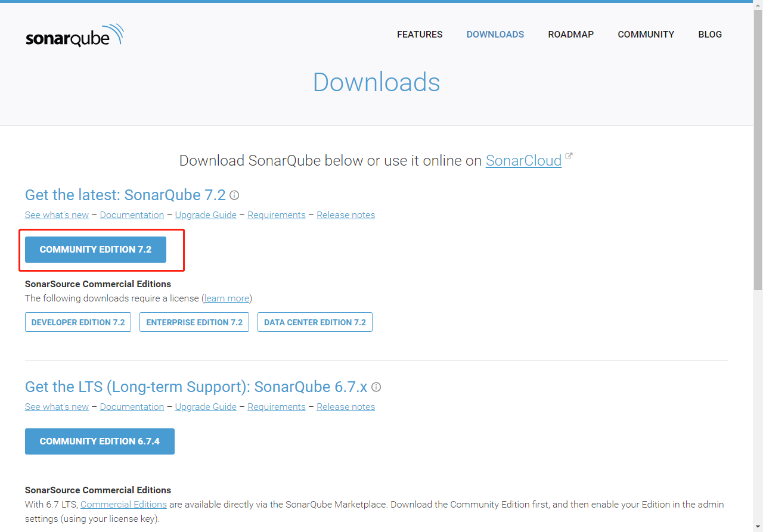Open 'See what's new' for SonarQube 7.2
Image resolution: width=763 pixels, height=532 pixels.
click(57, 215)
